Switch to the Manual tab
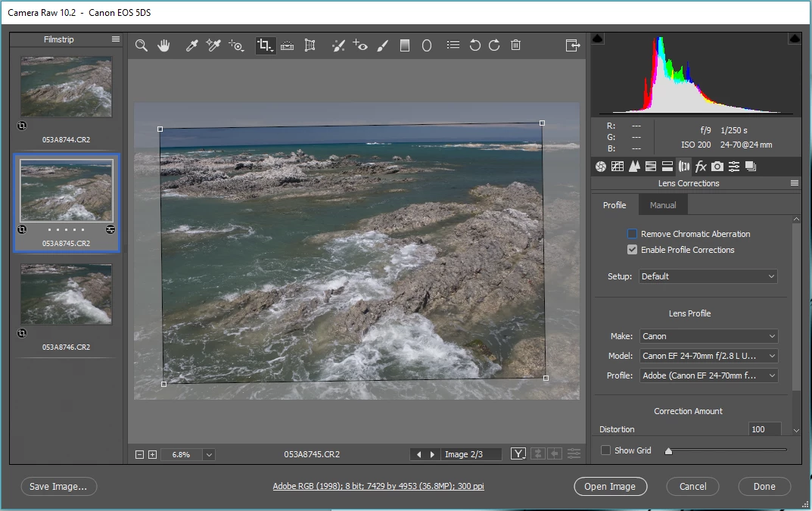 pos(663,205)
